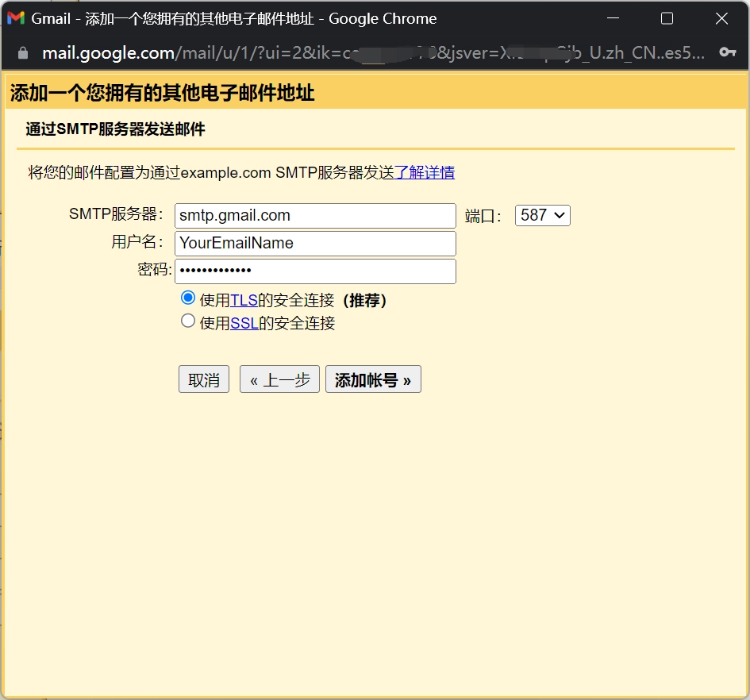Click the 了解详情 learn more link

[x=425, y=173]
